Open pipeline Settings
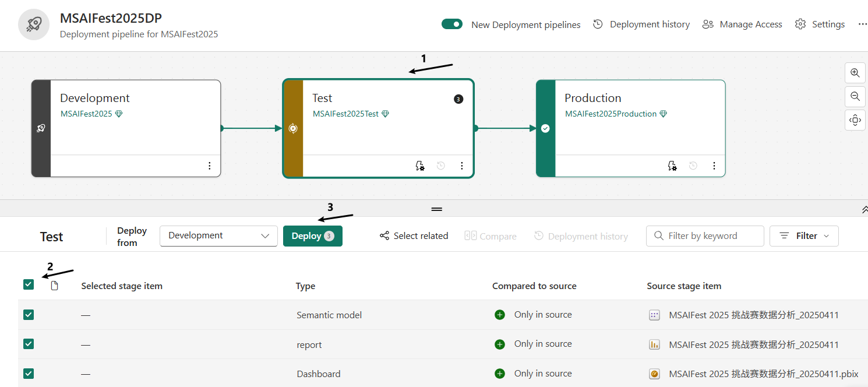This screenshot has width=868, height=387. tap(820, 24)
